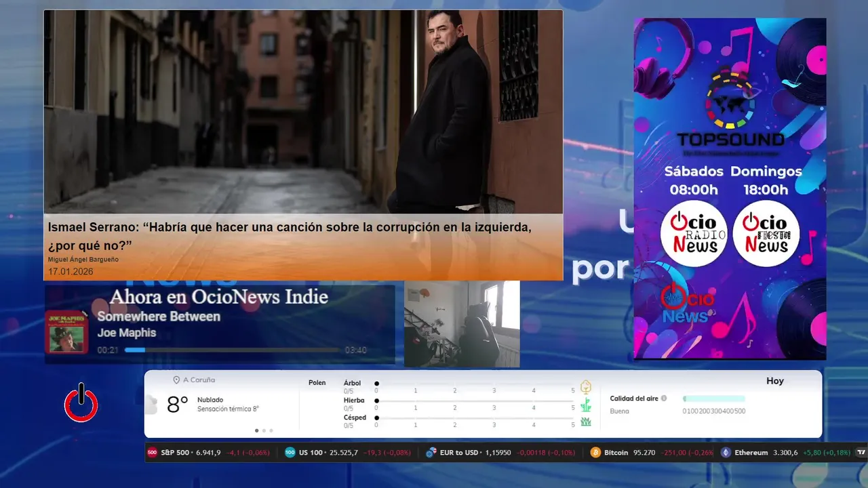Click the EUR to USD currency icon
This screenshot has width=868, height=488.
click(x=431, y=452)
